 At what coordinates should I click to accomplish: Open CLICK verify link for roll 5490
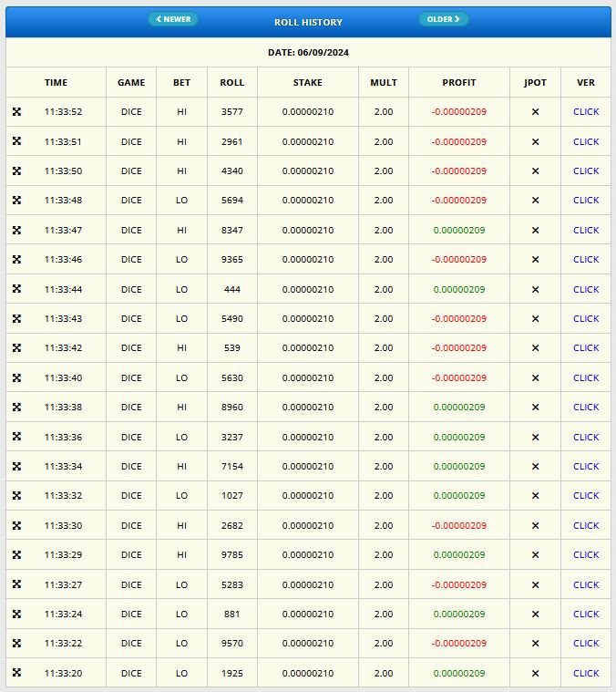pyautogui.click(x=586, y=318)
